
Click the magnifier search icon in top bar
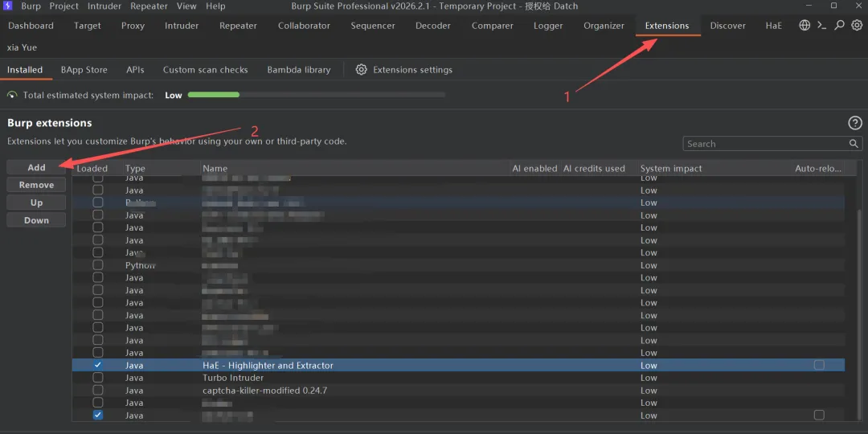[840, 26]
